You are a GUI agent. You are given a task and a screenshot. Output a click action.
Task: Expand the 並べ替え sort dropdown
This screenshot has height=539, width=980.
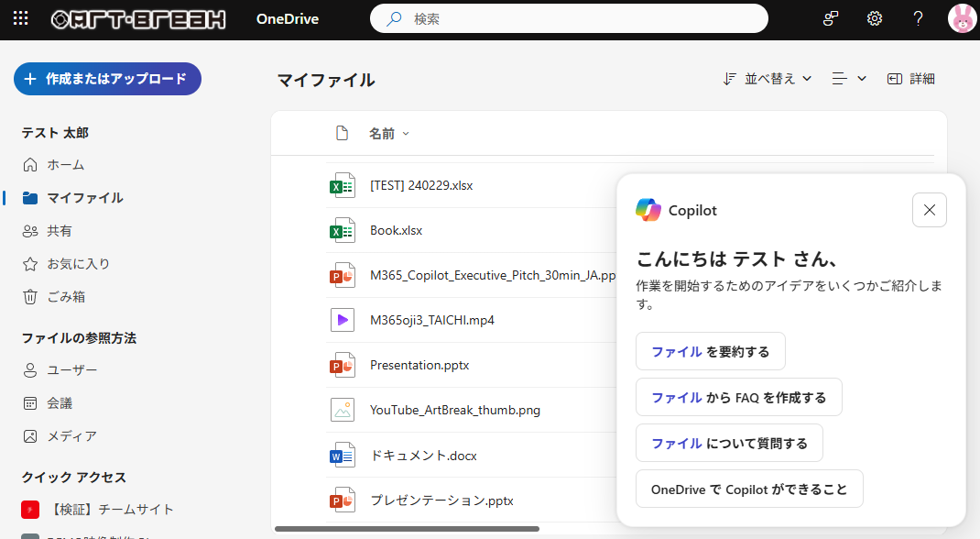coord(768,79)
